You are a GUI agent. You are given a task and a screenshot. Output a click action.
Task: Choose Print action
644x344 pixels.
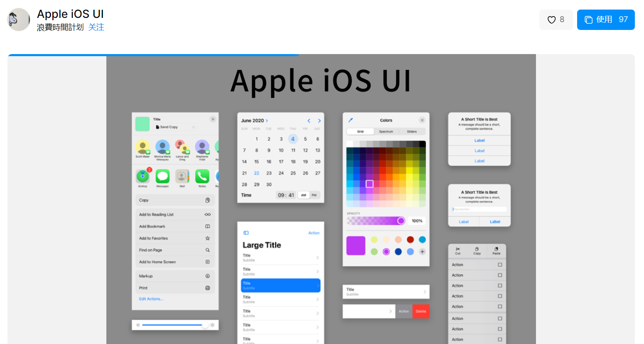[175, 288]
